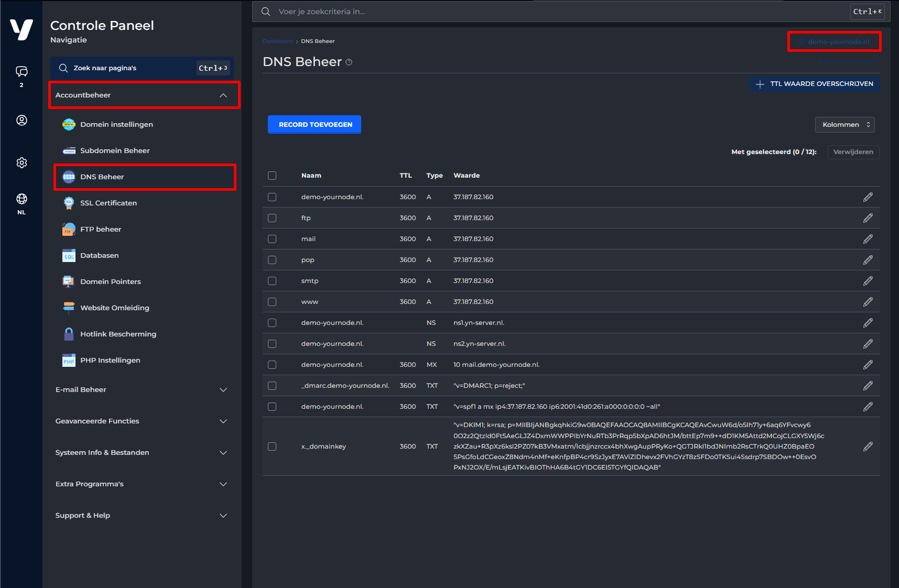Open DNS Beheer menu item

pos(145,177)
